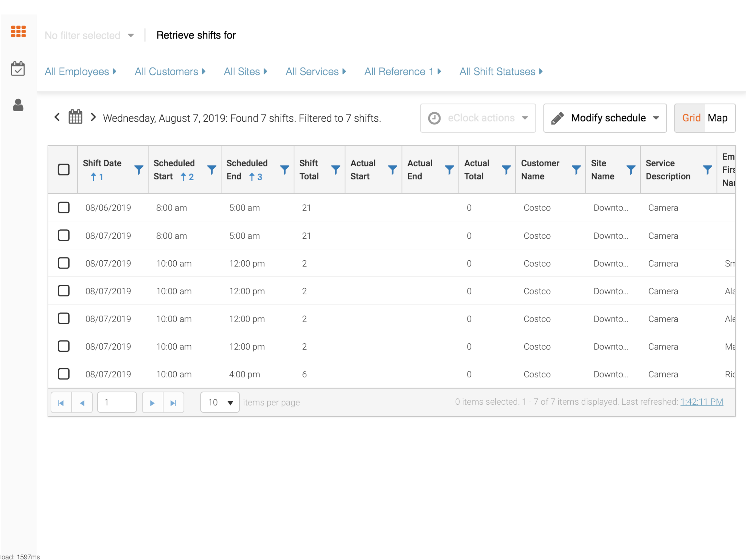Click the shift total value 6

pos(304,374)
